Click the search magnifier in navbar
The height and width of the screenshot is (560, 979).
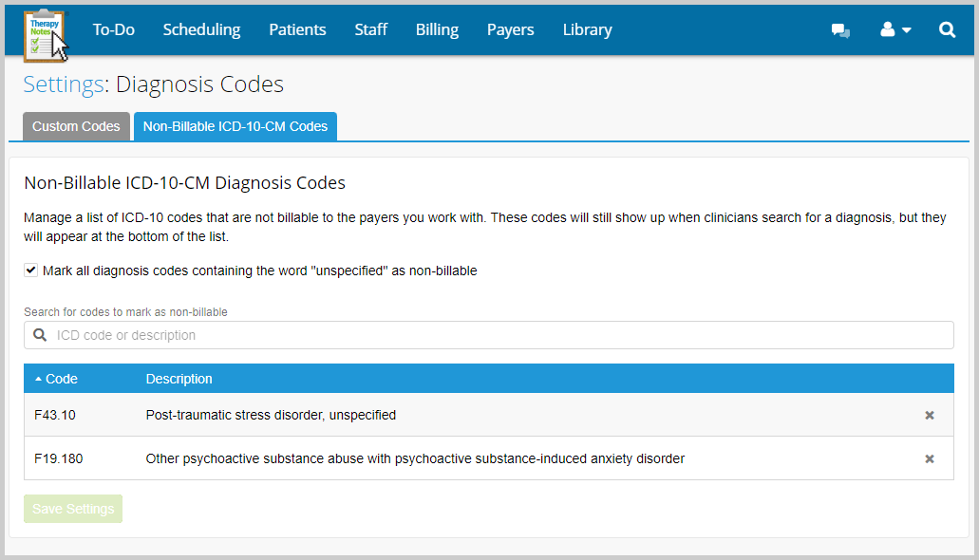(x=947, y=30)
